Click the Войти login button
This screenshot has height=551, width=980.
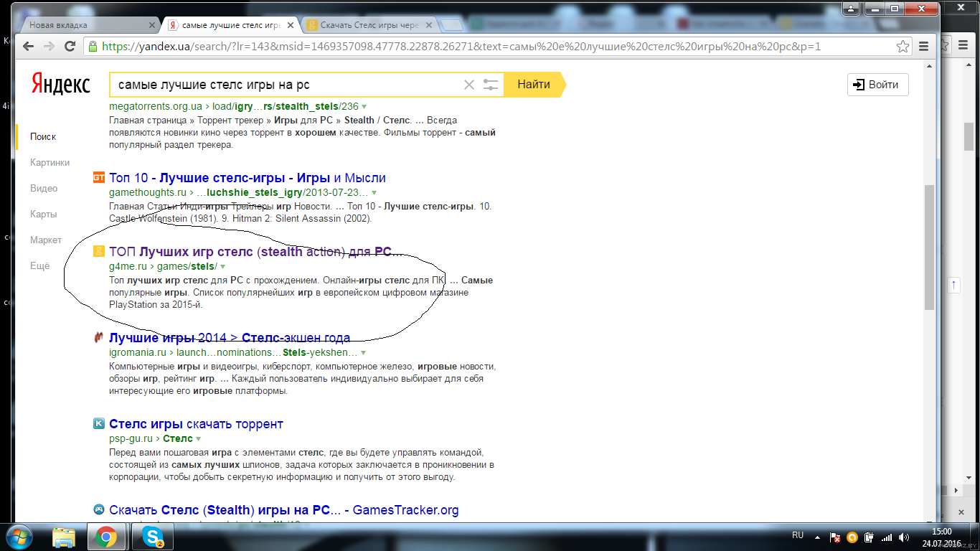click(x=877, y=85)
